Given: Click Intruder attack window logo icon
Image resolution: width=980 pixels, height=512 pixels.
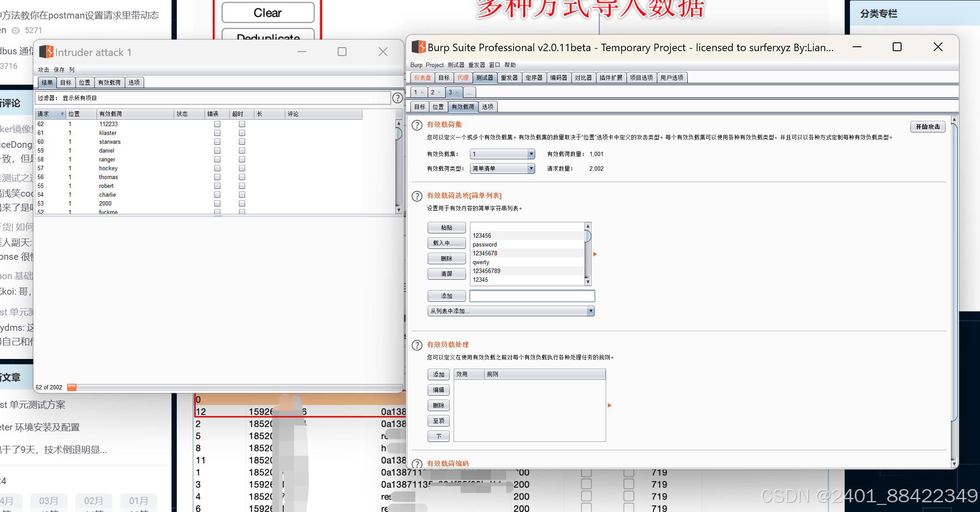Looking at the screenshot, I should (46, 52).
